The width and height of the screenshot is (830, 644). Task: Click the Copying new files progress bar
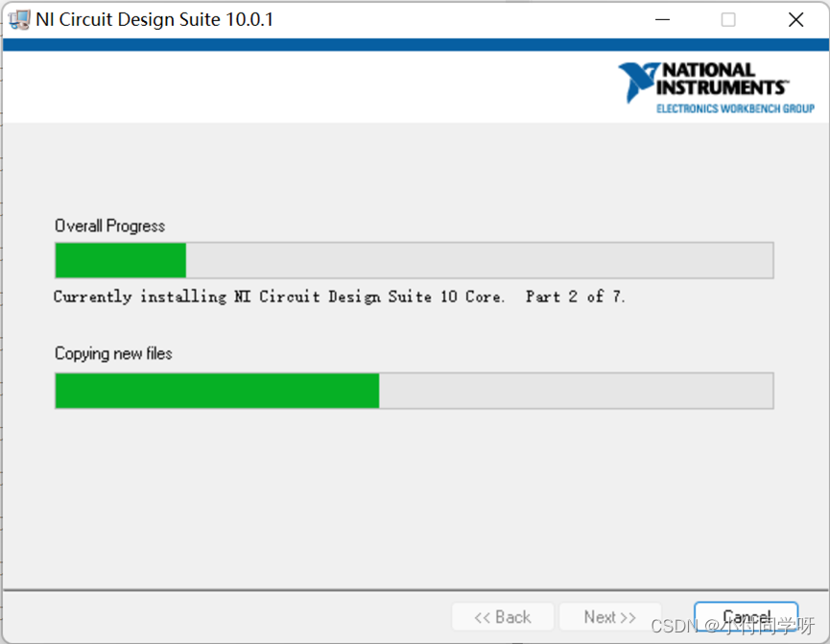click(414, 391)
